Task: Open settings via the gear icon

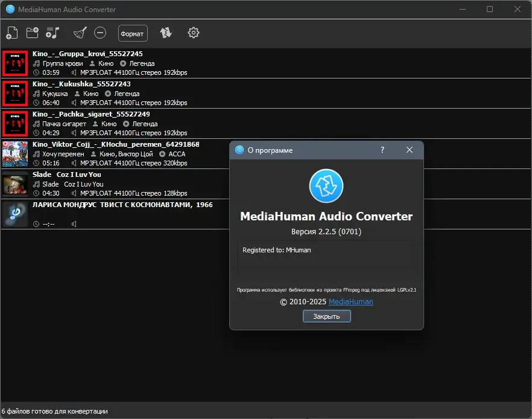Action: click(193, 33)
